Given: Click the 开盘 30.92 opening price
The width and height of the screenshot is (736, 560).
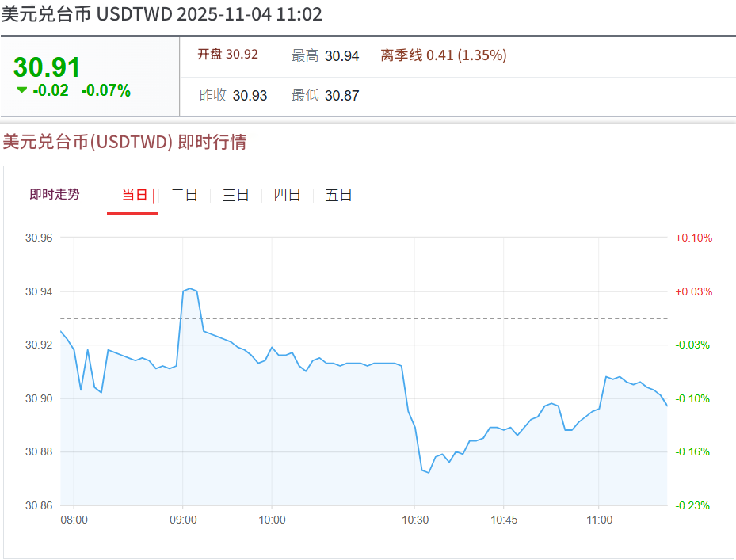Looking at the screenshot, I should (x=227, y=55).
